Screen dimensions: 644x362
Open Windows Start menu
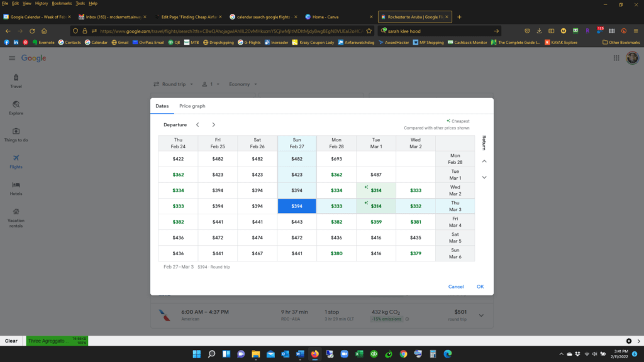pyautogui.click(x=197, y=354)
